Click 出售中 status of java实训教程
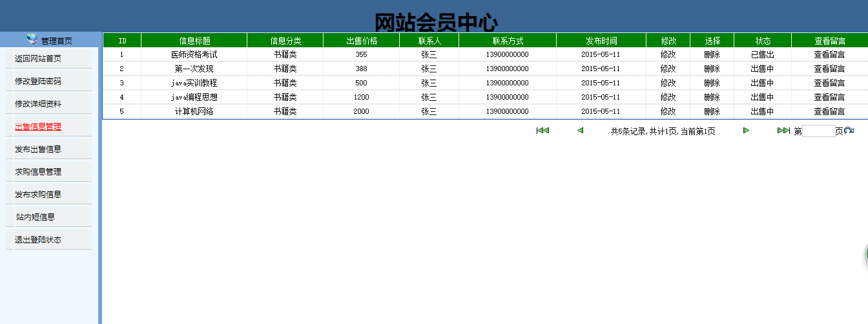The height and width of the screenshot is (324, 868). tap(762, 83)
